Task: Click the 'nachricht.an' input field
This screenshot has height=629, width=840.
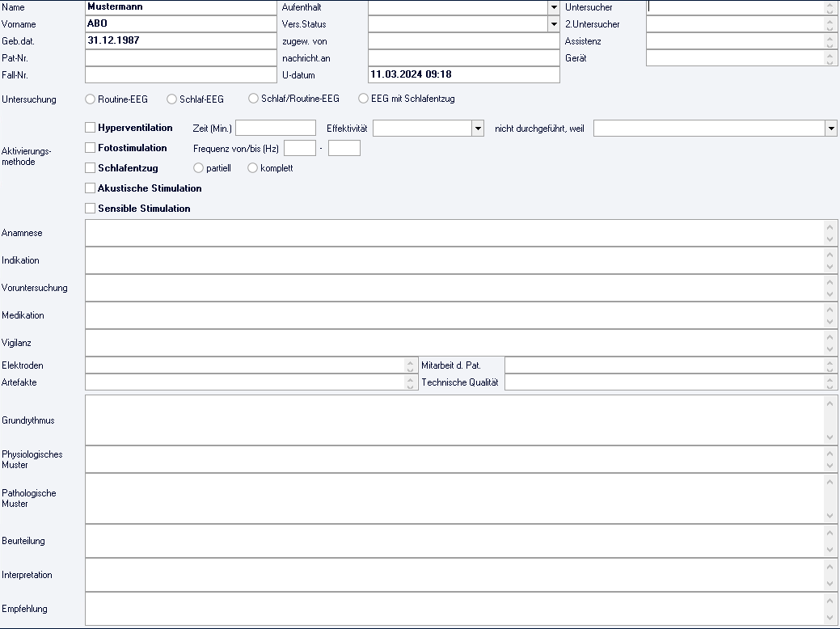Action: 464,58
